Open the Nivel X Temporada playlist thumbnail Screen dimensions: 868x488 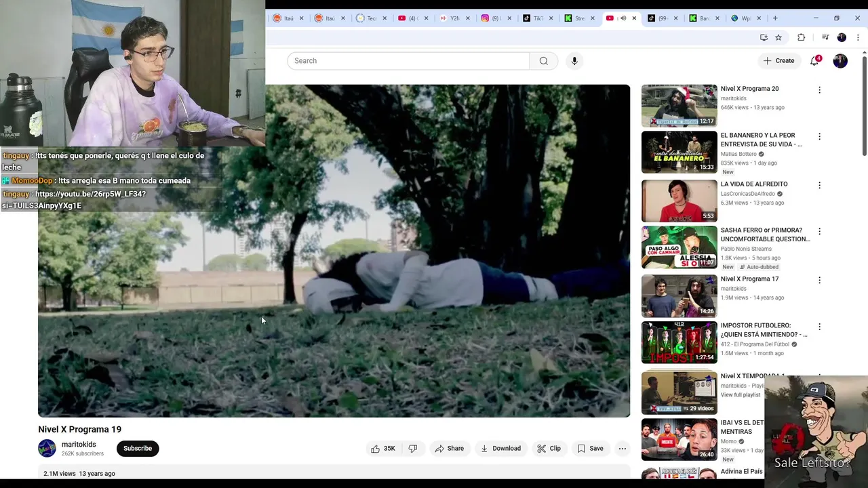pyautogui.click(x=679, y=393)
